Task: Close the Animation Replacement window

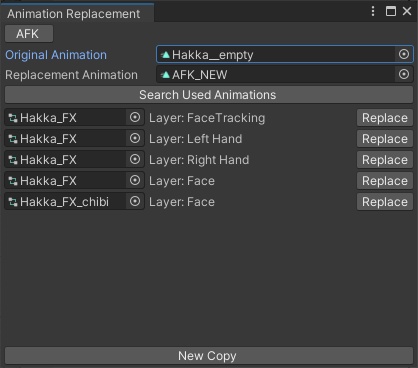Action: click(407, 11)
